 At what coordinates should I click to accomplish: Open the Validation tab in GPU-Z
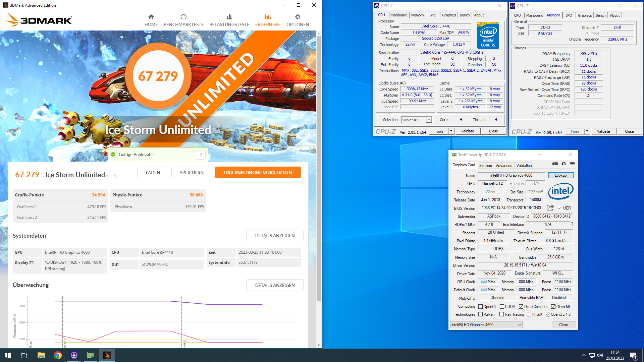pyautogui.click(x=524, y=166)
